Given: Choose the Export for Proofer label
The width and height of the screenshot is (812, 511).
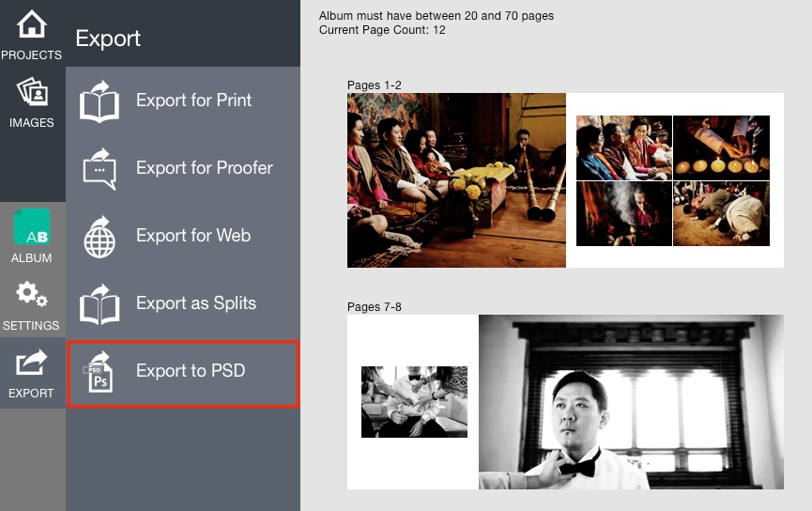Looking at the screenshot, I should [205, 168].
